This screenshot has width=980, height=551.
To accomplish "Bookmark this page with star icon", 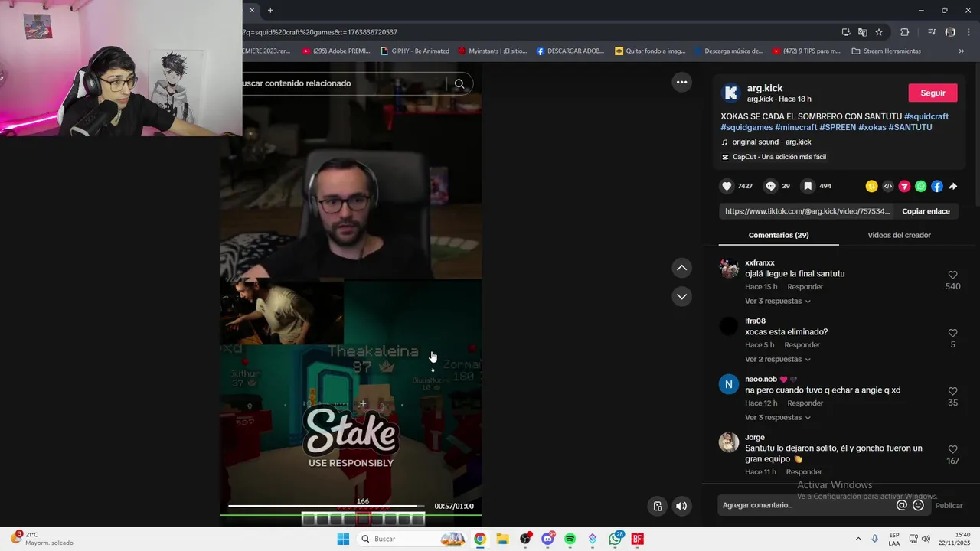I will pyautogui.click(x=879, y=32).
